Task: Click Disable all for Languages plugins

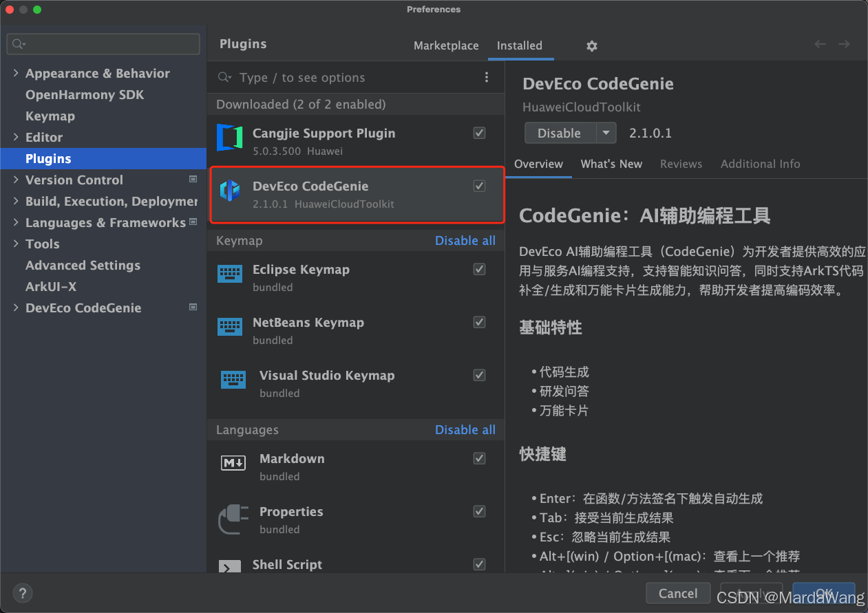Action: [465, 429]
